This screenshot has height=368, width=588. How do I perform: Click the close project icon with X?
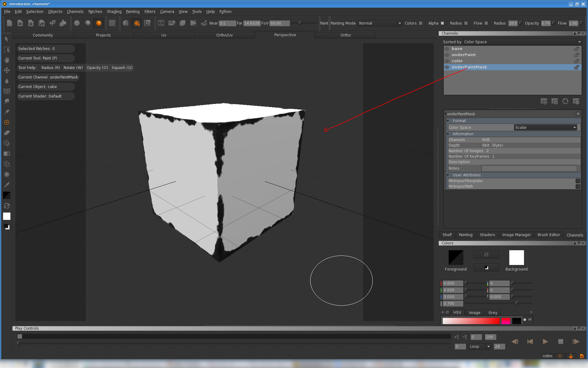tap(20, 23)
